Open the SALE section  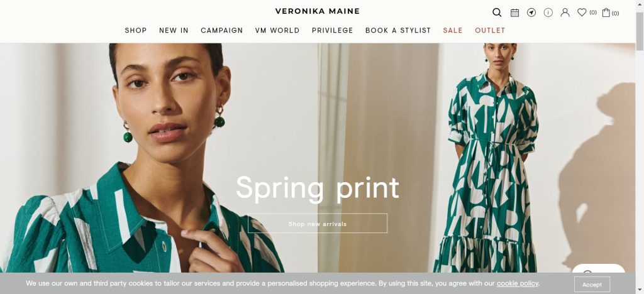pos(453,30)
